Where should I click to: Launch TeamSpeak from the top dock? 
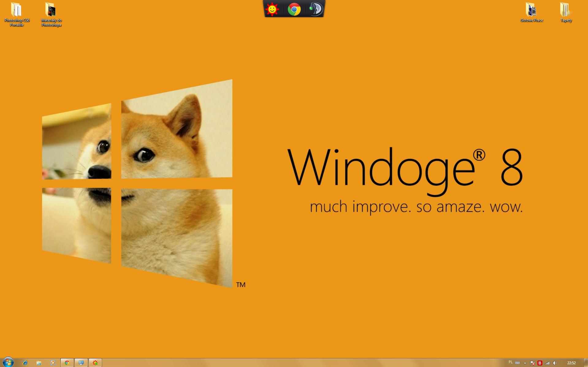pyautogui.click(x=316, y=9)
